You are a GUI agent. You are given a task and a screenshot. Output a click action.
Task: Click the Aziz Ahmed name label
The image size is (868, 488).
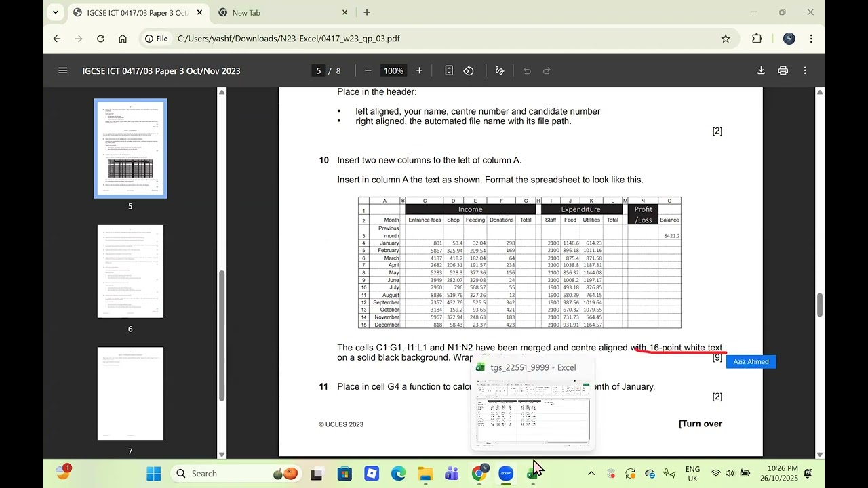[x=751, y=362]
